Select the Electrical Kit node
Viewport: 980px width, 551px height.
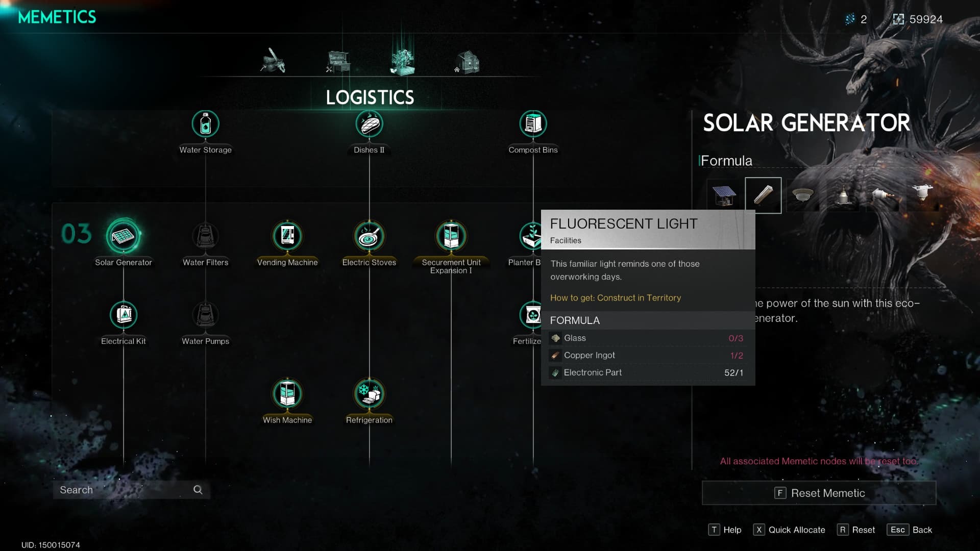(x=123, y=314)
